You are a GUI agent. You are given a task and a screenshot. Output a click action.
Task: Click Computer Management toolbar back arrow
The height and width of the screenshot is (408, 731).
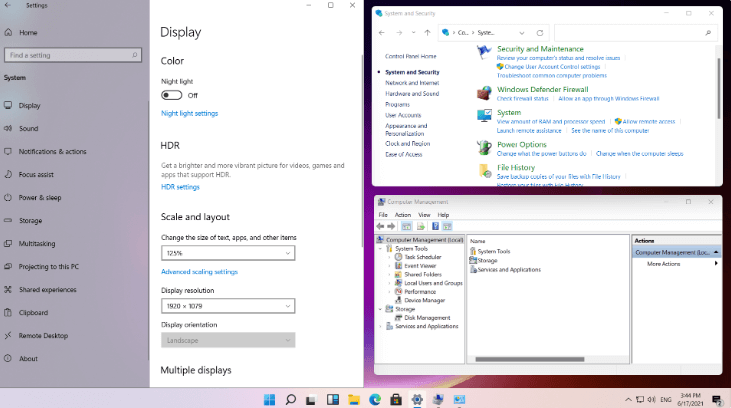380,226
